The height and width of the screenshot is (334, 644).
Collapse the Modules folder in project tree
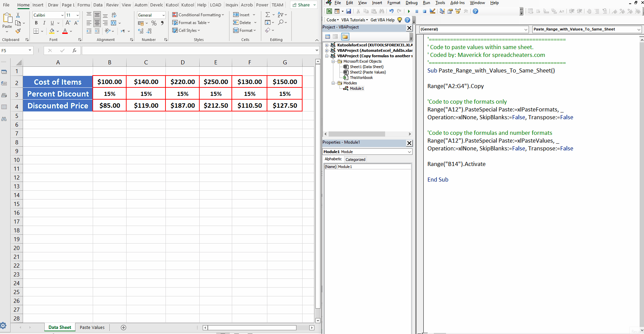point(333,83)
